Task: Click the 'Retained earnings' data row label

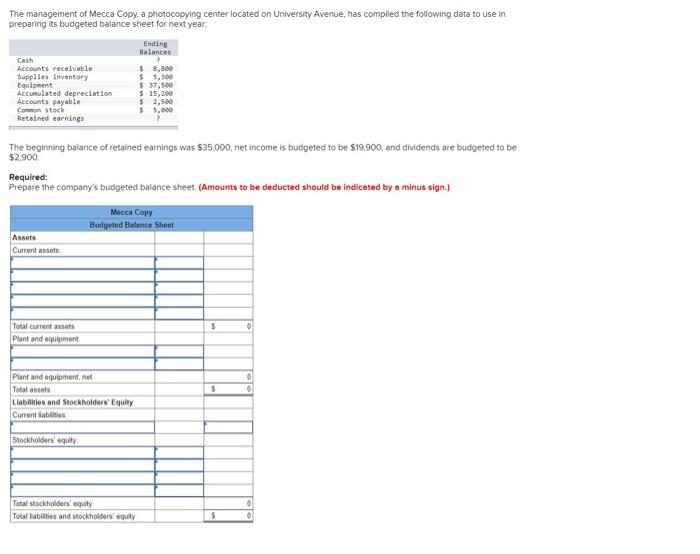Action: click(50, 118)
